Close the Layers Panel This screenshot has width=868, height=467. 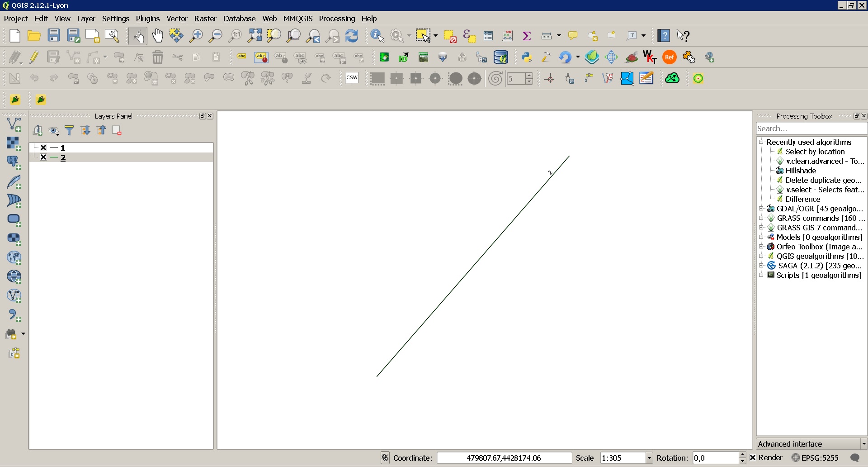point(210,116)
